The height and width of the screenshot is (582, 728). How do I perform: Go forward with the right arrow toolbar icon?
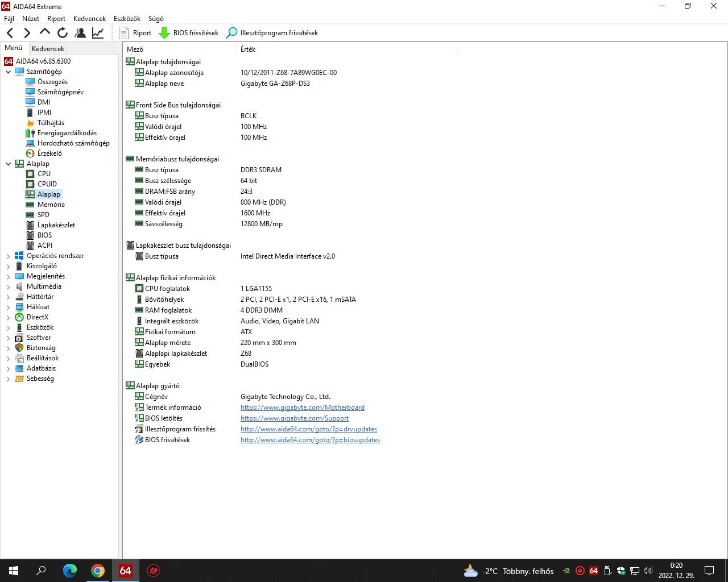tap(27, 33)
